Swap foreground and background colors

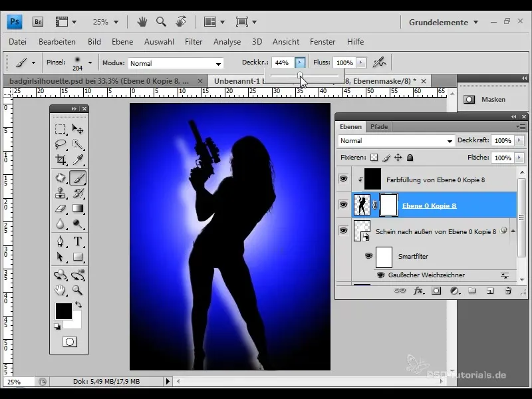(x=78, y=305)
